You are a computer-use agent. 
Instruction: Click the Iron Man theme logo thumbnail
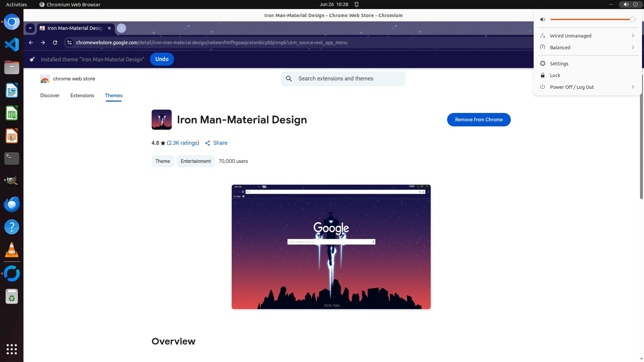(161, 120)
